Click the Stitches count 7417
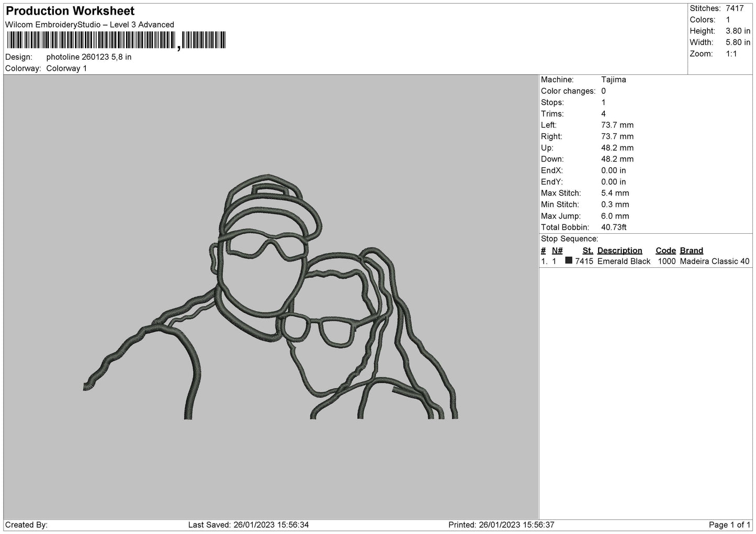This screenshot has width=756, height=534. [735, 8]
